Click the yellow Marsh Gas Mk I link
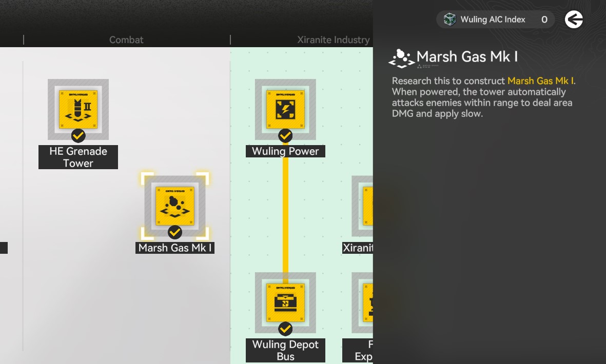This screenshot has width=606, height=364. click(540, 81)
